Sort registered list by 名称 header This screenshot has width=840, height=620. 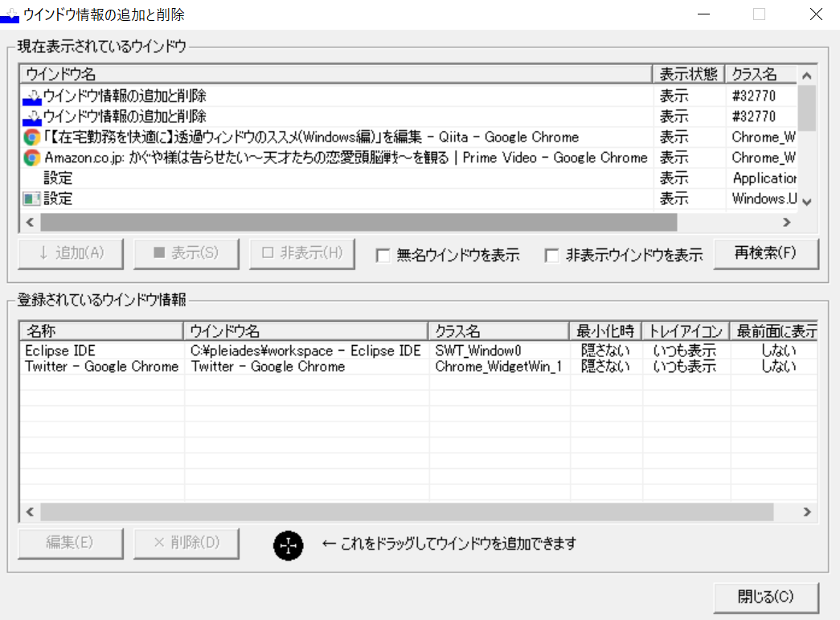pyautogui.click(x=101, y=331)
